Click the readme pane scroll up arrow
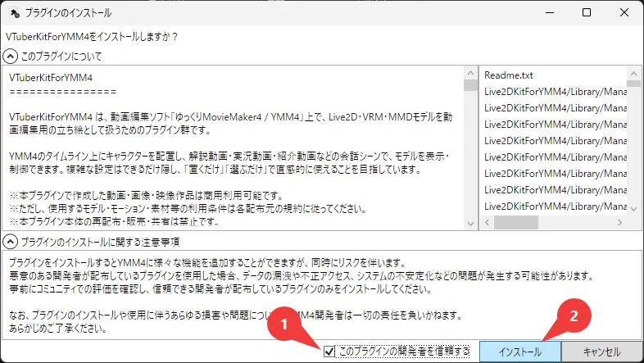644x363 pixels. (x=470, y=74)
